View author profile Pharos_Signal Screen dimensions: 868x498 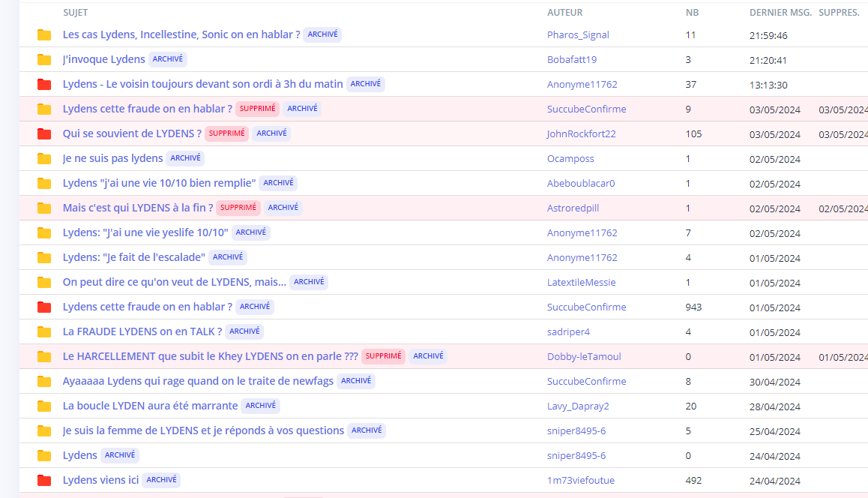tap(578, 35)
